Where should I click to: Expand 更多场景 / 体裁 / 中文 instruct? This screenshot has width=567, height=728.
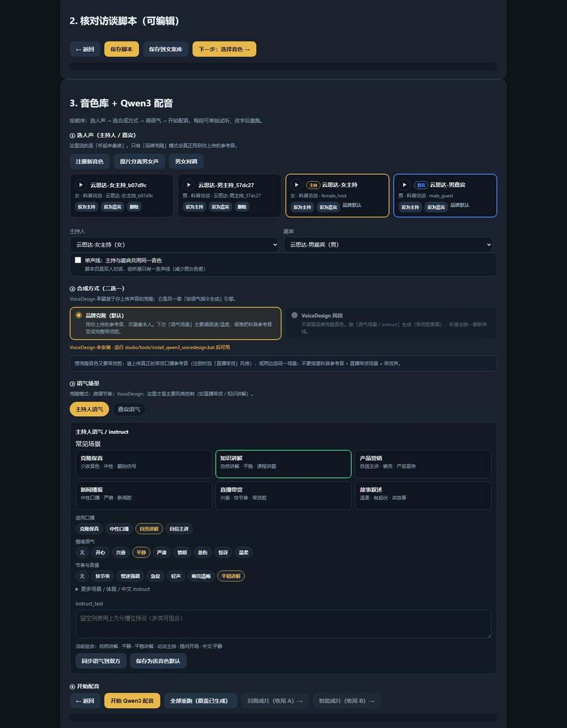[x=113, y=589]
